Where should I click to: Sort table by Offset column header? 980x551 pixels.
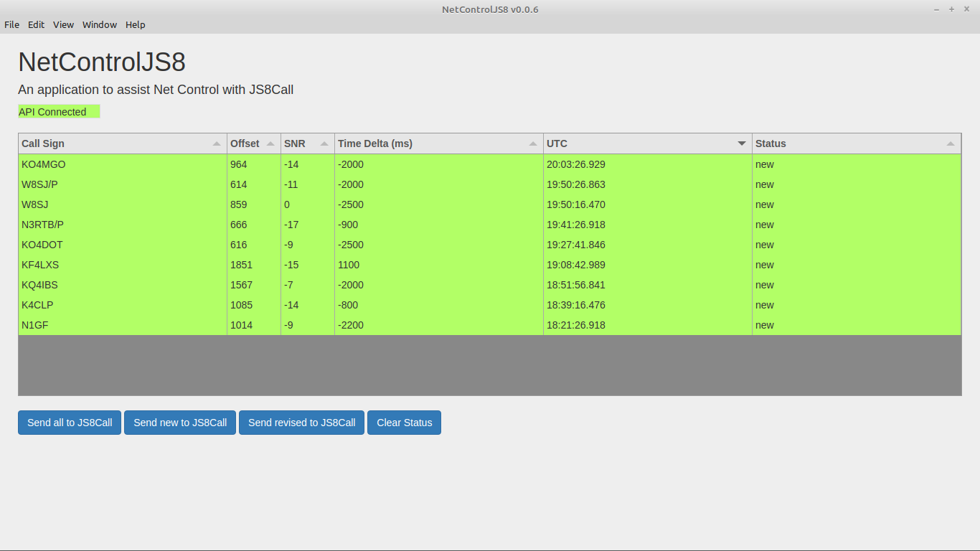tap(254, 143)
